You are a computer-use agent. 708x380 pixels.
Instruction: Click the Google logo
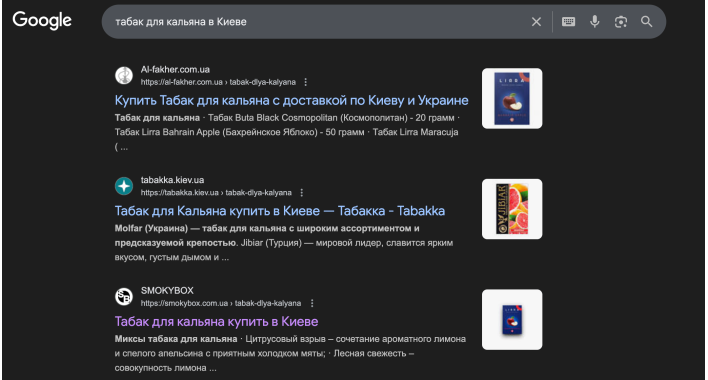click(x=42, y=20)
